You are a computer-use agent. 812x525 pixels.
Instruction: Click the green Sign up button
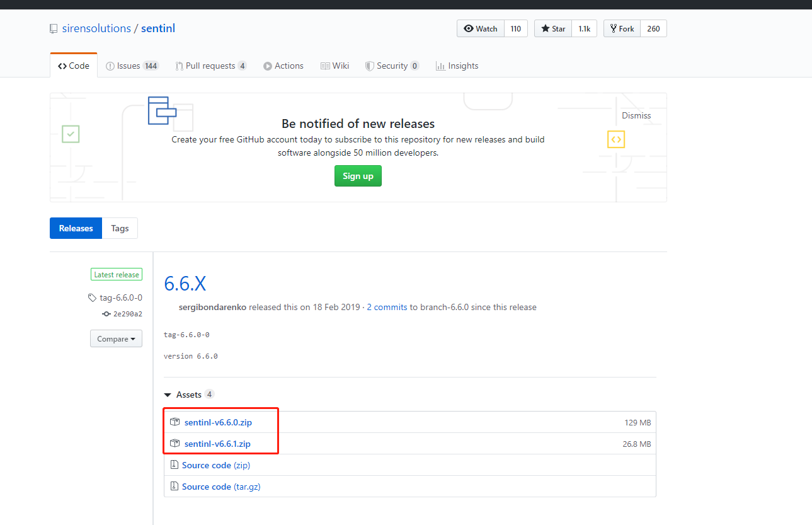tap(358, 176)
